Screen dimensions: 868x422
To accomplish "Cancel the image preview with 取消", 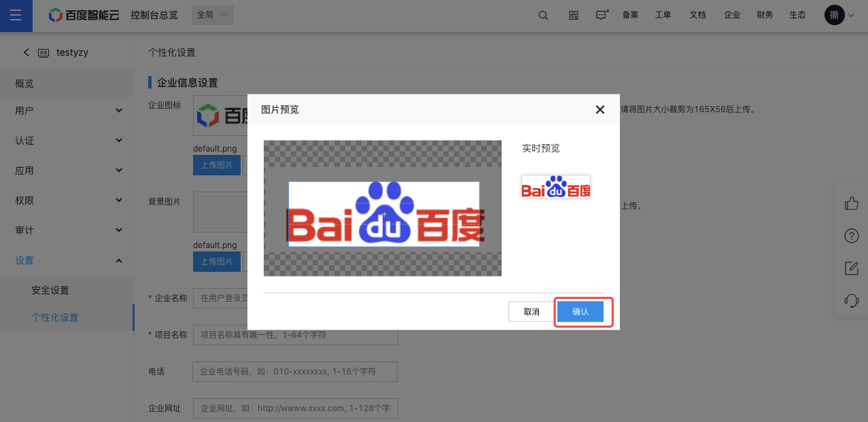I will [532, 312].
